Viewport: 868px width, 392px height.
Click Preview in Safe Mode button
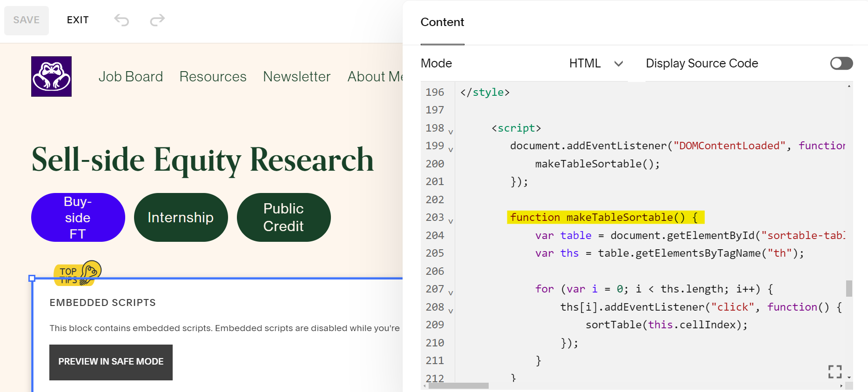[111, 362]
